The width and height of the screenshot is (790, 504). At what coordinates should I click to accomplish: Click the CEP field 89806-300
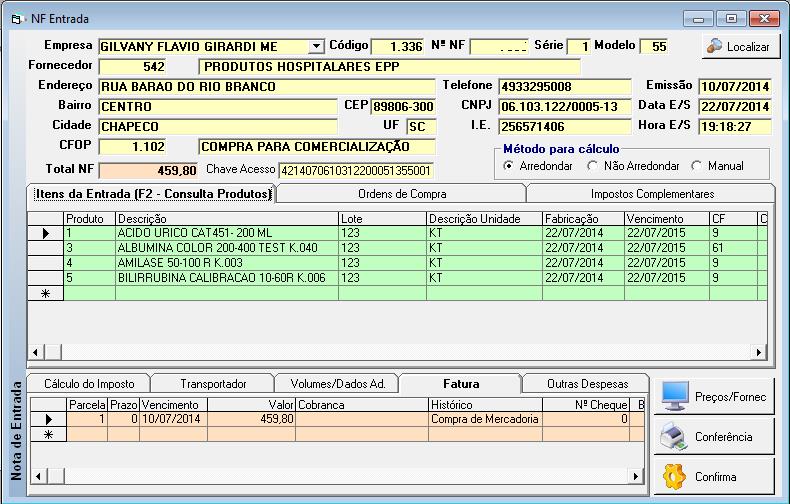[x=403, y=107]
